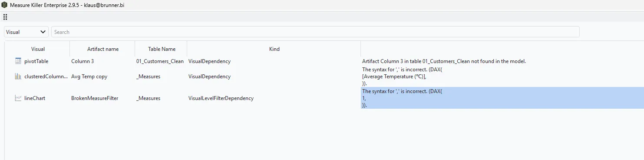Open the Visual filter dropdown

(26, 32)
